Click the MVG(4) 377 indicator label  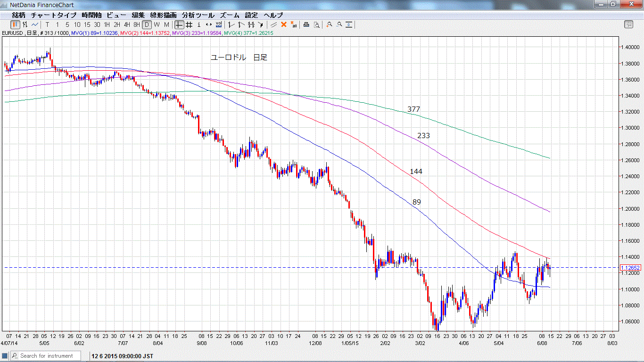click(248, 33)
